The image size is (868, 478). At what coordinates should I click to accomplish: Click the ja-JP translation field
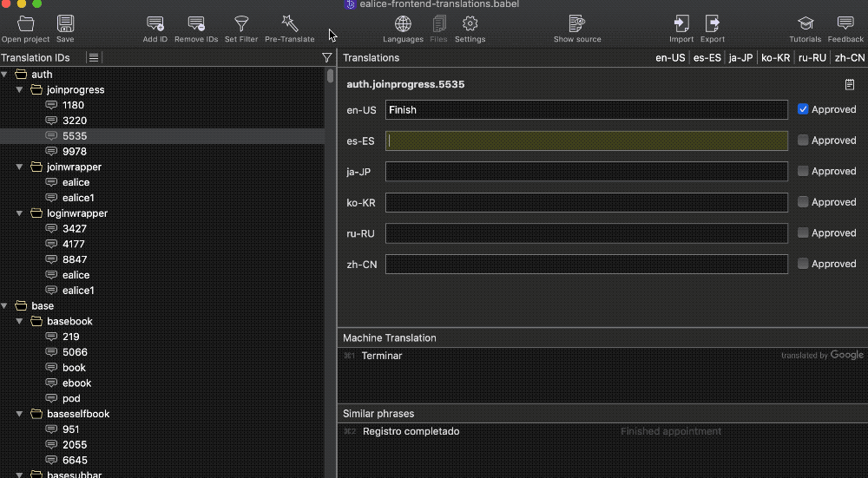(586, 172)
